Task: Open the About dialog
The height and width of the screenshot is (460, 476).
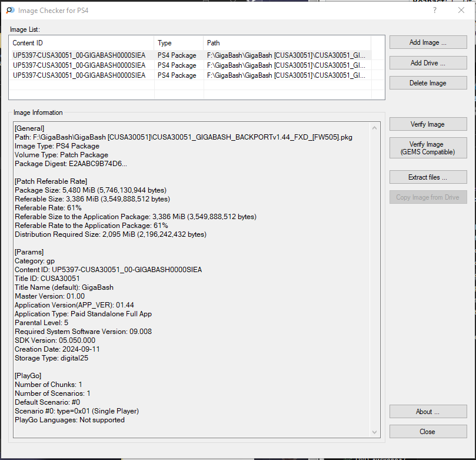Action: pos(428,412)
